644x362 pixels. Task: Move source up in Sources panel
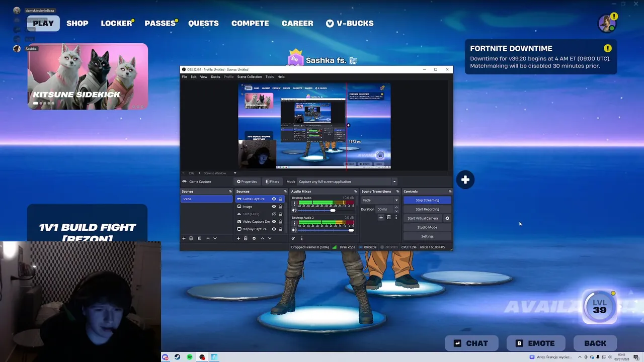tap(262, 238)
